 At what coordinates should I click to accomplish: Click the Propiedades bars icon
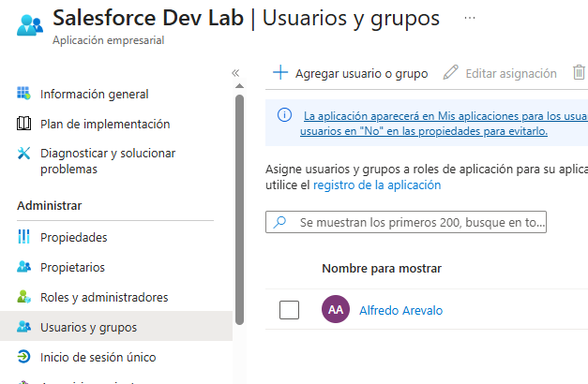[x=23, y=236]
